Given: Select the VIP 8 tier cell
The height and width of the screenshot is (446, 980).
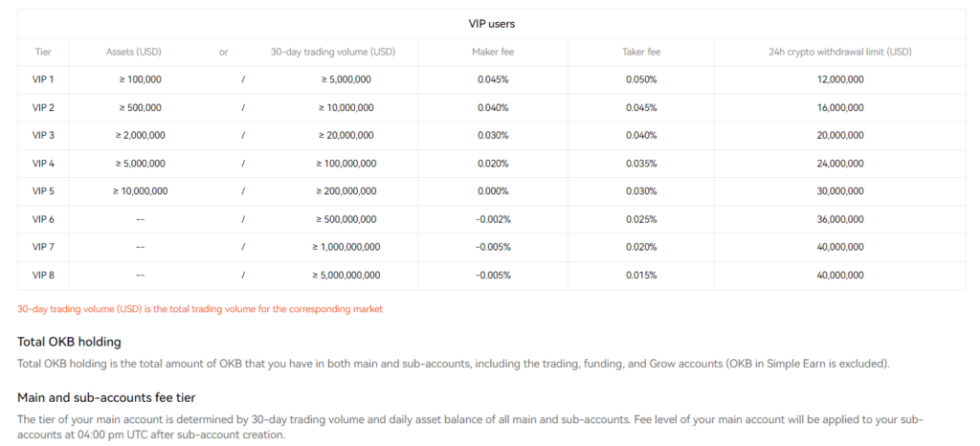Looking at the screenshot, I should 43,276.
